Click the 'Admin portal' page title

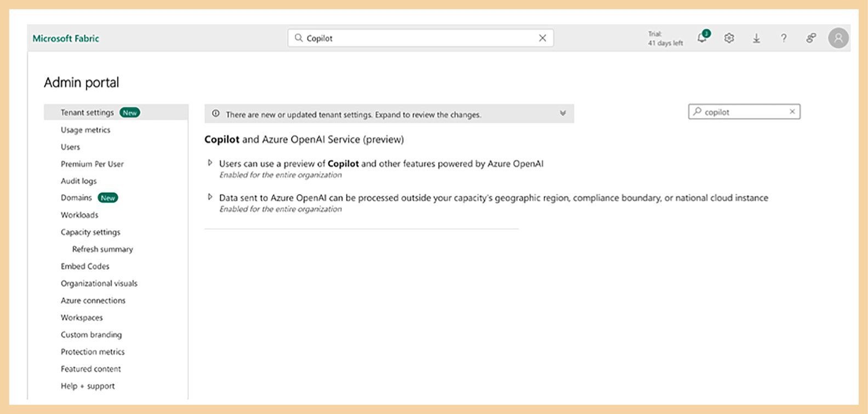click(x=81, y=82)
